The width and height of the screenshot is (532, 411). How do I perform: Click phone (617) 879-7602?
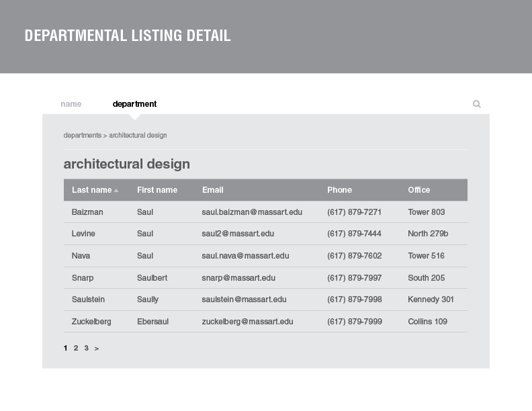click(x=355, y=256)
